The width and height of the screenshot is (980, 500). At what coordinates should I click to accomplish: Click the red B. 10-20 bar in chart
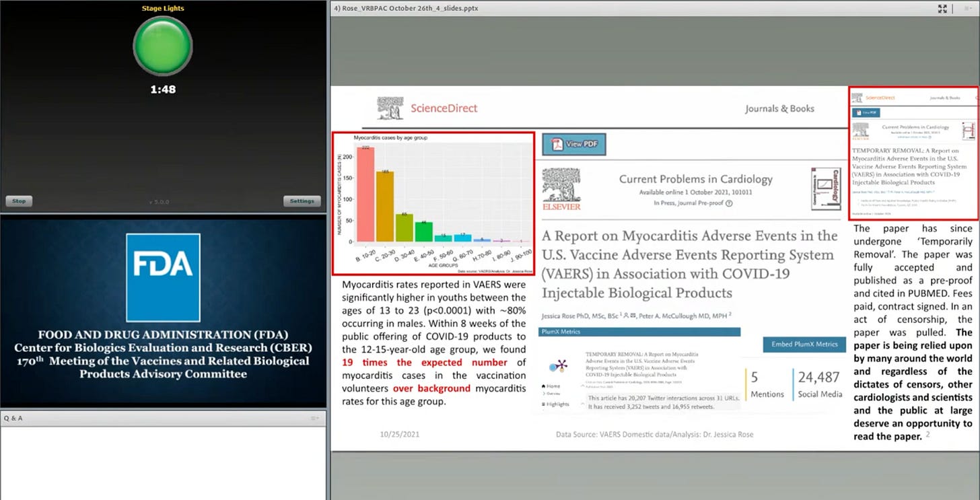365,194
